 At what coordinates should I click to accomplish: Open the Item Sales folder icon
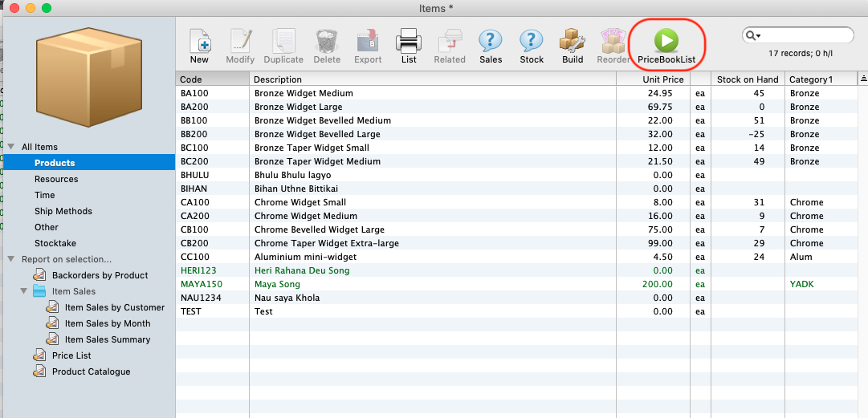(x=39, y=290)
